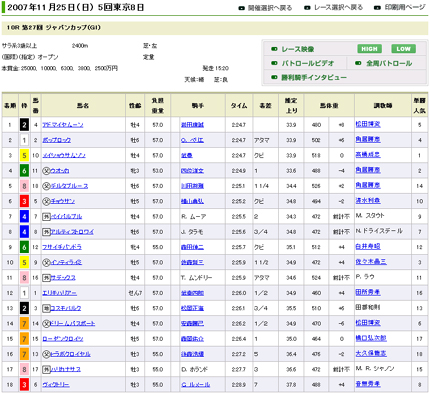Open trainer 田所秀孝 link

368,292
